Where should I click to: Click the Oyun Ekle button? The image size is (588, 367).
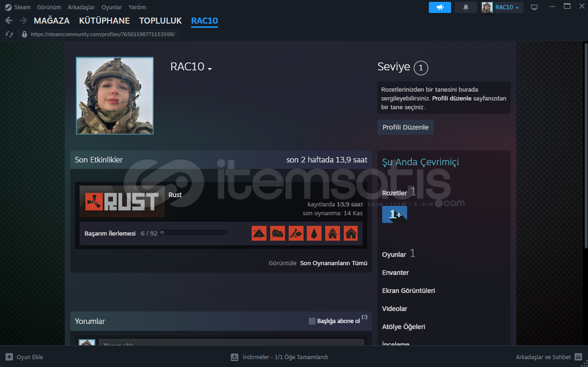pos(25,357)
